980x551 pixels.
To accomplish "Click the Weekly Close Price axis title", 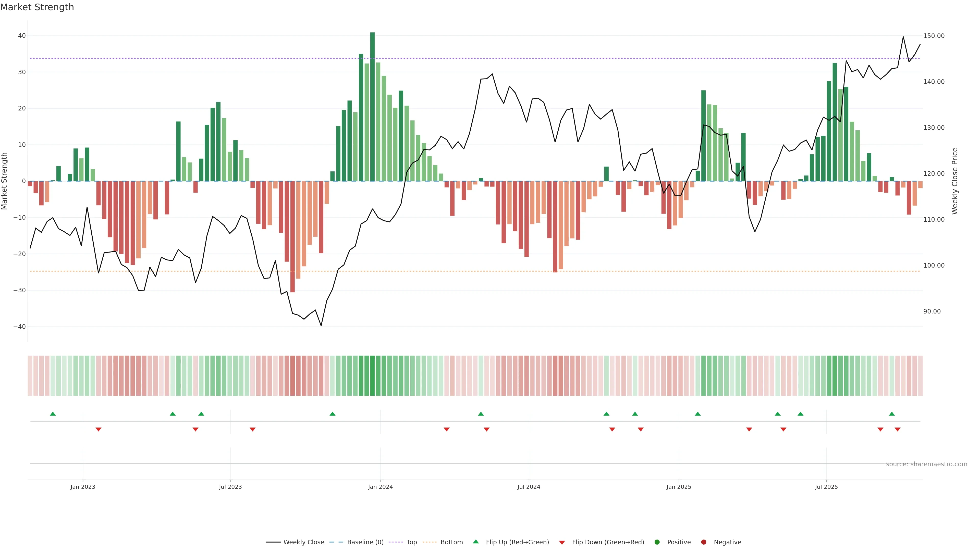I will click(x=955, y=181).
